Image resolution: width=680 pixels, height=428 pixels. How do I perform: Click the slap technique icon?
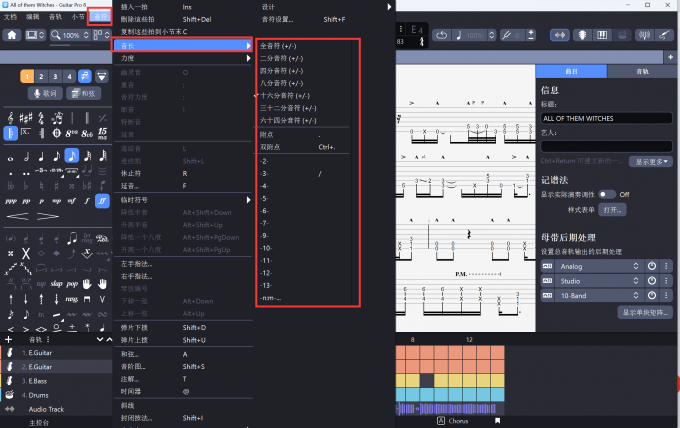(x=56, y=284)
